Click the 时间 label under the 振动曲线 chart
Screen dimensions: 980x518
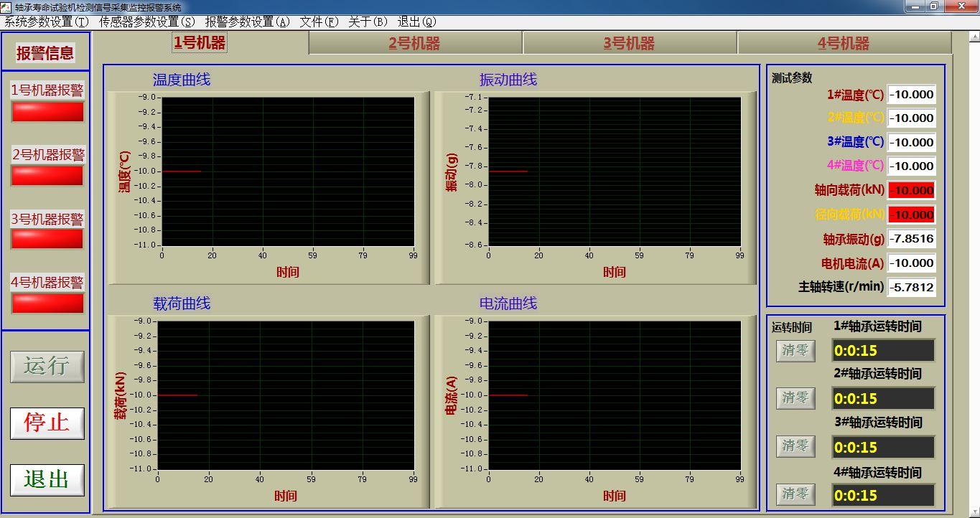click(x=614, y=272)
